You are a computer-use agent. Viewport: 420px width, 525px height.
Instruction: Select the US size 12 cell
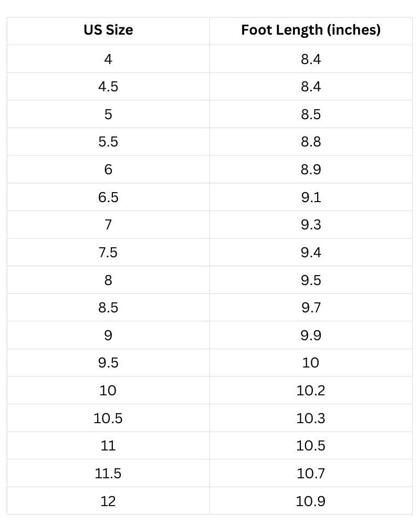point(108,501)
